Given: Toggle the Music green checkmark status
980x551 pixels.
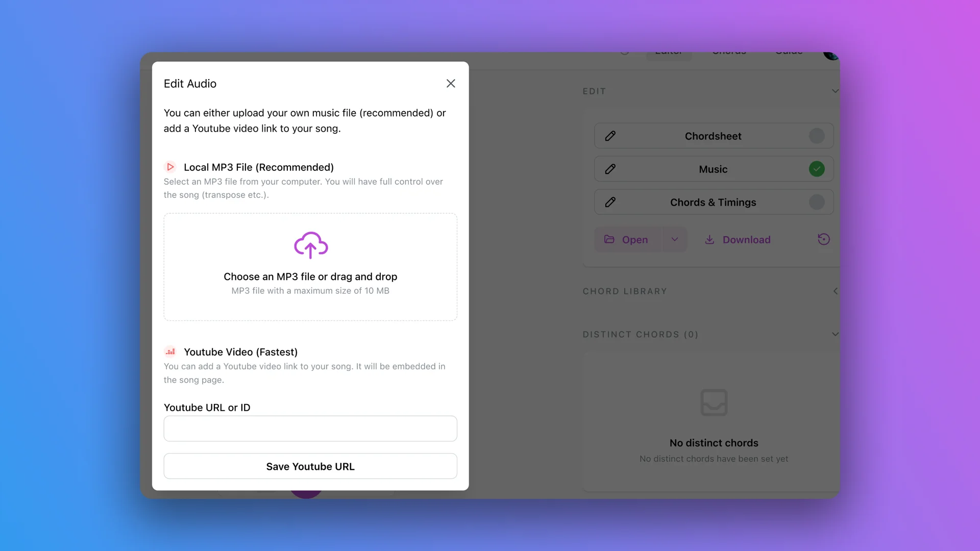Looking at the screenshot, I should (x=817, y=169).
